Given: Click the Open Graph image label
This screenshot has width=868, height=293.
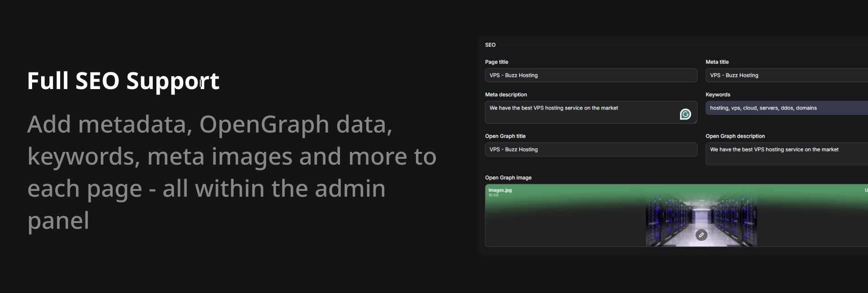Looking at the screenshot, I should coord(508,178).
